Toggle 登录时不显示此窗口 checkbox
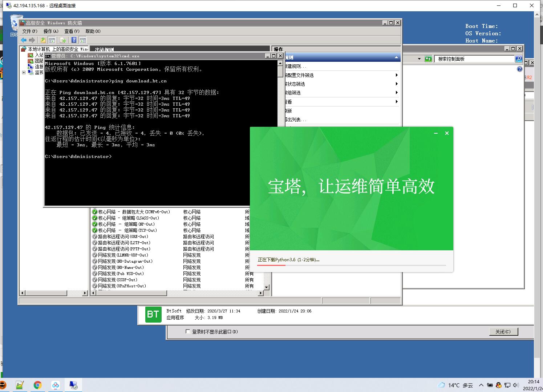This screenshot has width=543, height=392. coord(188,331)
